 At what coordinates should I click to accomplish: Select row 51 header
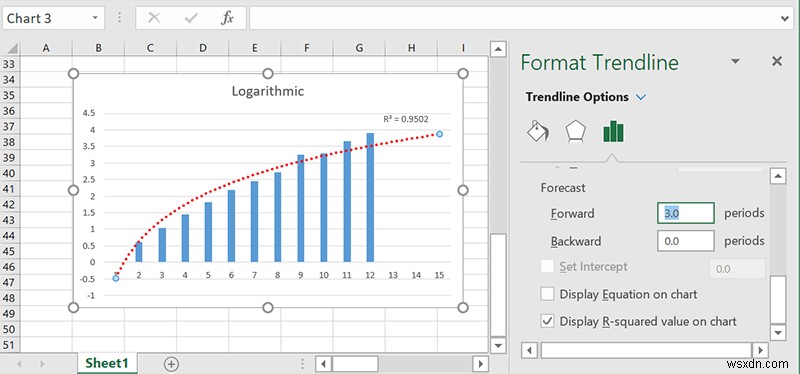[10, 345]
